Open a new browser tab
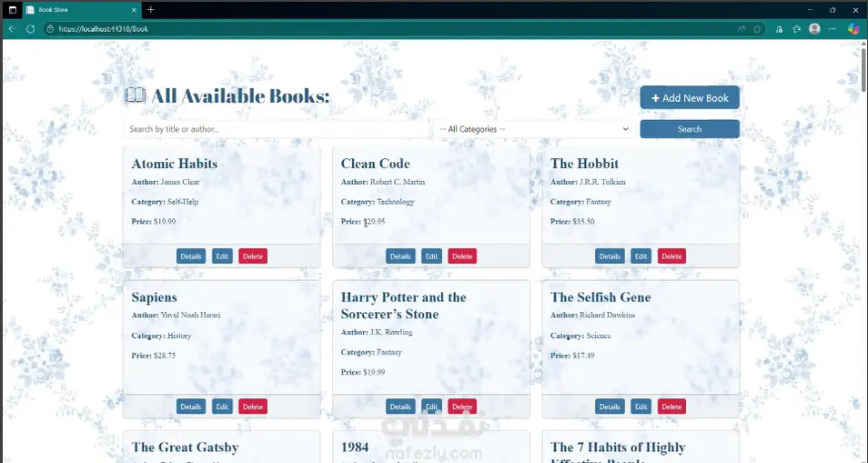The height and width of the screenshot is (463, 868). 150,10
